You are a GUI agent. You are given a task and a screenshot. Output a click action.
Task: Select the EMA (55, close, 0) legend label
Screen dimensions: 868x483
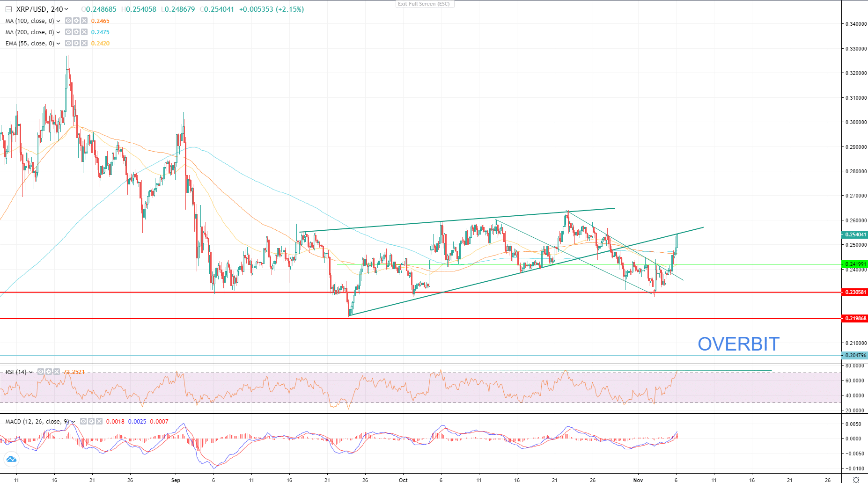pos(30,44)
